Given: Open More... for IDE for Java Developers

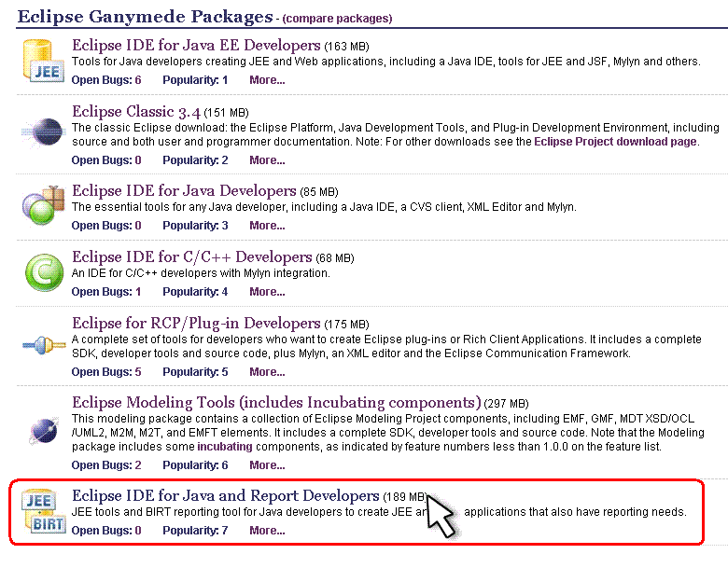Looking at the screenshot, I should point(267,226).
